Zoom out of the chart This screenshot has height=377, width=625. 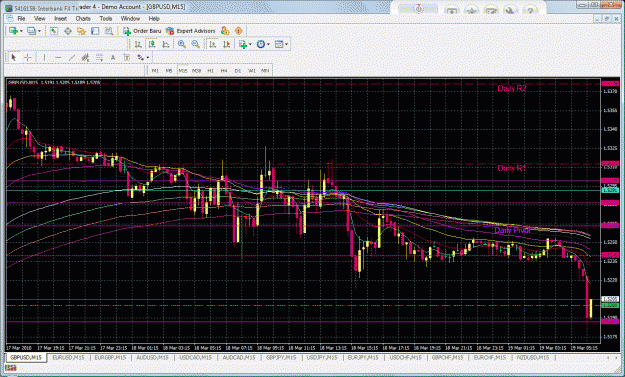pyautogui.click(x=195, y=44)
